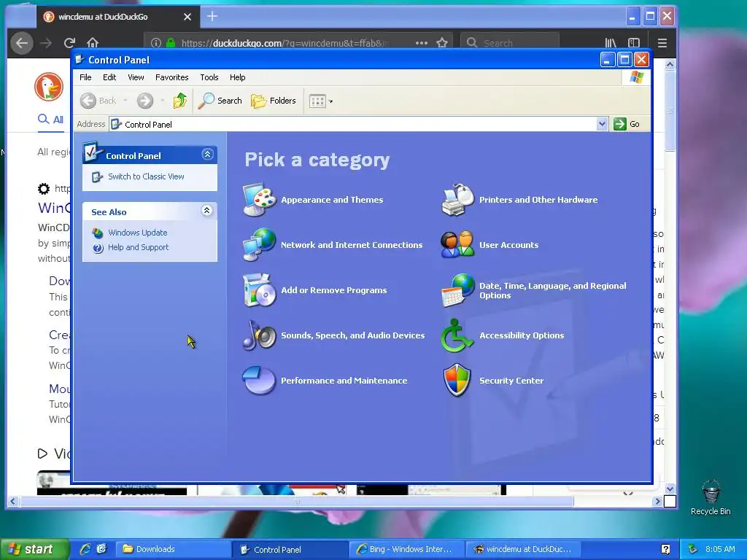This screenshot has width=747, height=560.
Task: Click the Windows Start button
Action: [34, 549]
